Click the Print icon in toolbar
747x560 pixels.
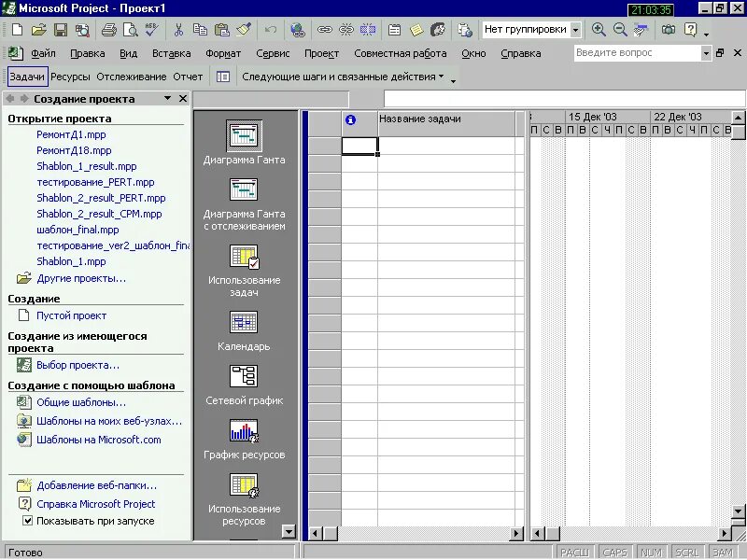coord(108,30)
